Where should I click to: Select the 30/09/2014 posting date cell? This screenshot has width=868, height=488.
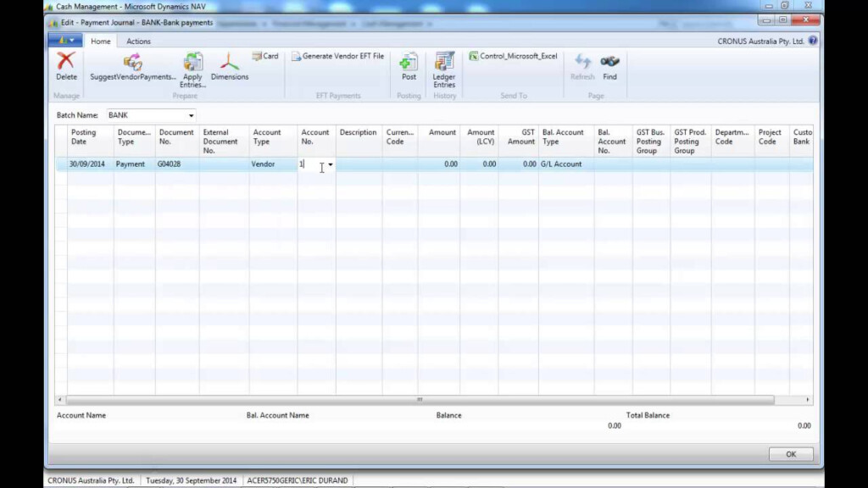[x=90, y=164]
